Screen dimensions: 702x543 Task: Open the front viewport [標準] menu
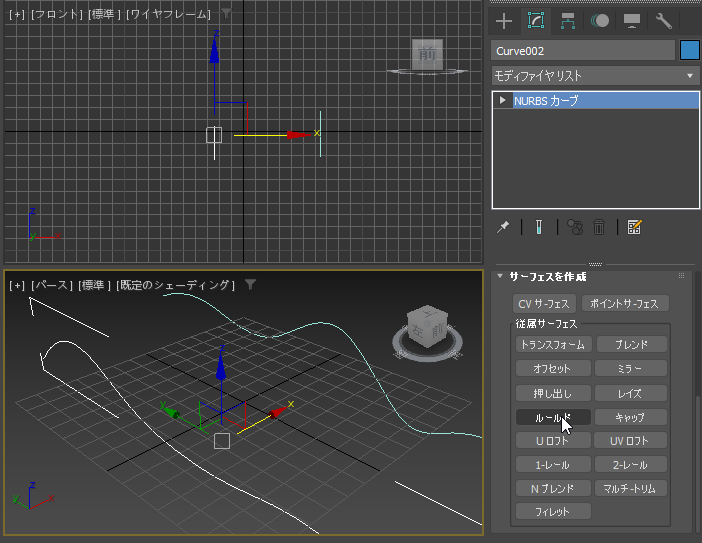pyautogui.click(x=104, y=14)
